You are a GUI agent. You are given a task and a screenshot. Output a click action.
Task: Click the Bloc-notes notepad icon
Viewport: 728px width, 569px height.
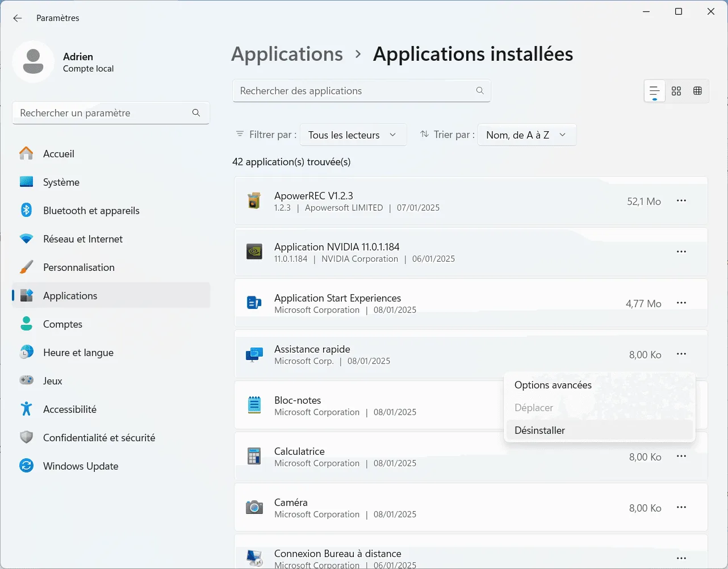click(x=254, y=405)
